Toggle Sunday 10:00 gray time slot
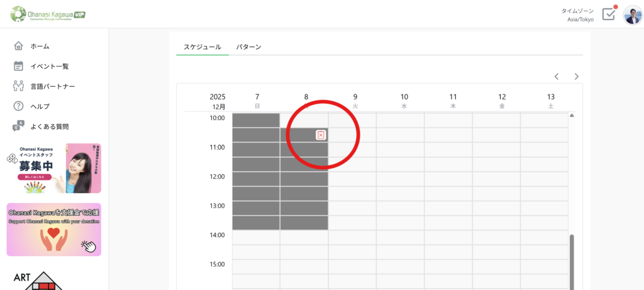 point(256,120)
